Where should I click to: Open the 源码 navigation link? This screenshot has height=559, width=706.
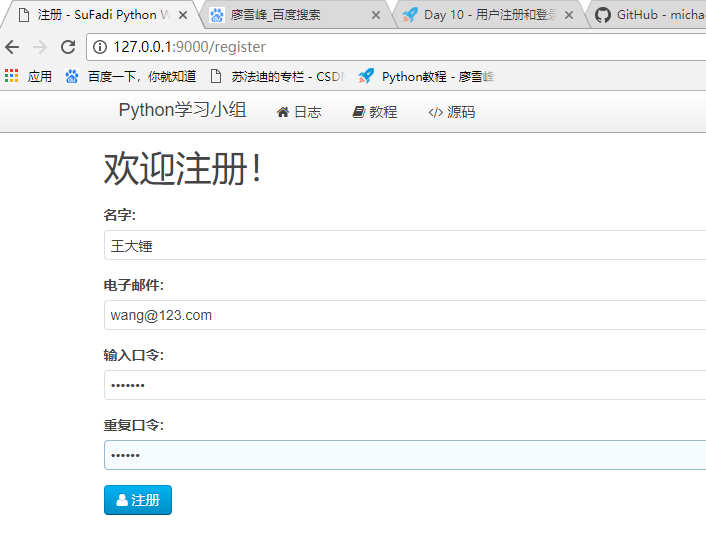click(x=452, y=112)
